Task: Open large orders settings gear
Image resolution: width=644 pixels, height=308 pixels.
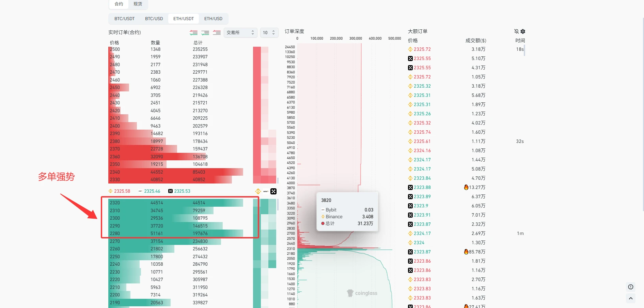Action: pyautogui.click(x=523, y=31)
